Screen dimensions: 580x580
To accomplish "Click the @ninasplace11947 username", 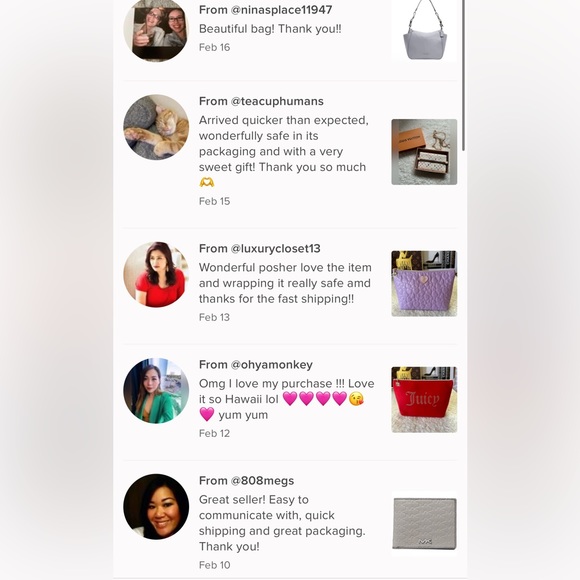I will point(281,10).
